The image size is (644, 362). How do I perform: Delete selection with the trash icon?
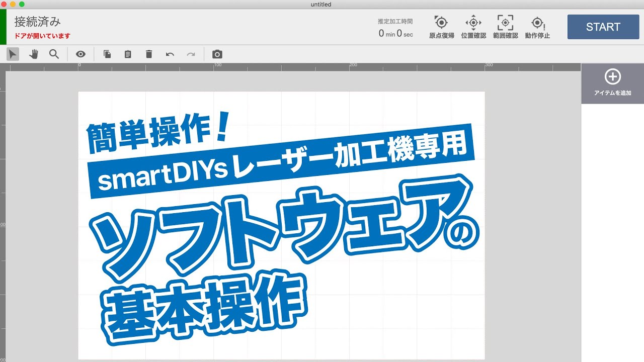point(149,54)
